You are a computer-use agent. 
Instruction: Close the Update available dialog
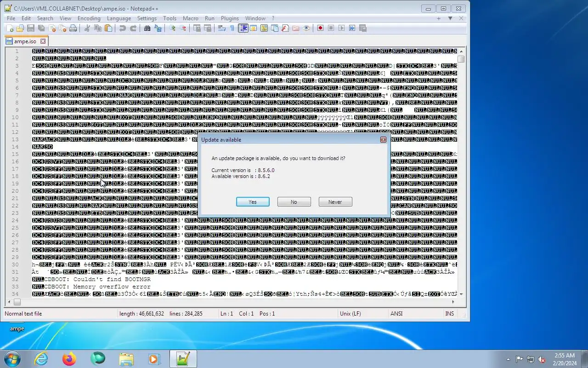click(383, 139)
